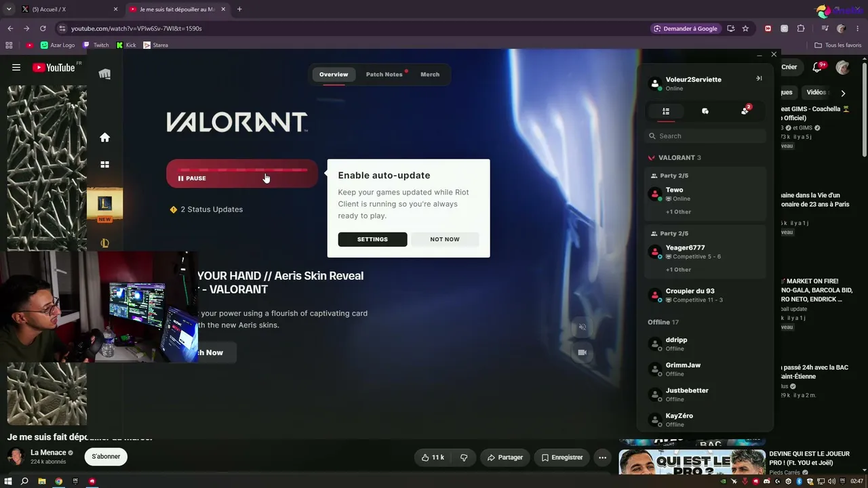868x488 pixels.
Task: Close the X Accueil tab
Action: click(115, 9)
